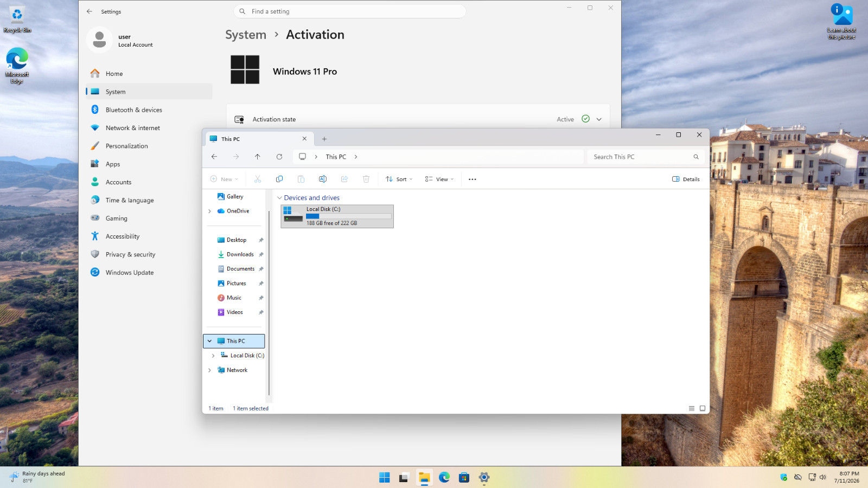The width and height of the screenshot is (868, 488).
Task: Open Microsoft Store from the taskbar
Action: [464, 477]
